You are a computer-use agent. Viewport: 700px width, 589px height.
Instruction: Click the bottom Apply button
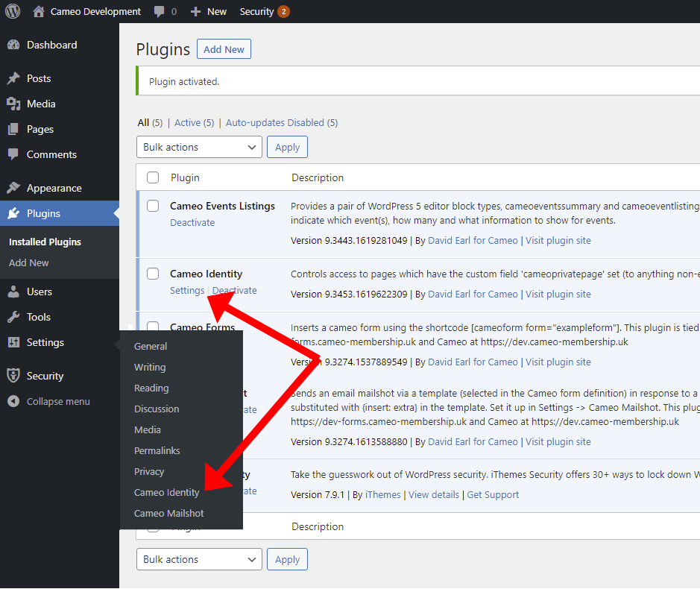[x=287, y=559]
